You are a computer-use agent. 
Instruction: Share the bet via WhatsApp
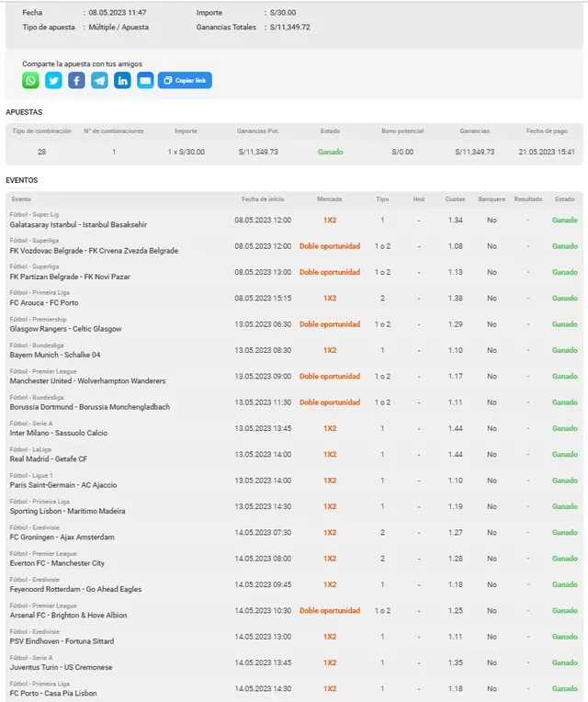click(x=30, y=81)
